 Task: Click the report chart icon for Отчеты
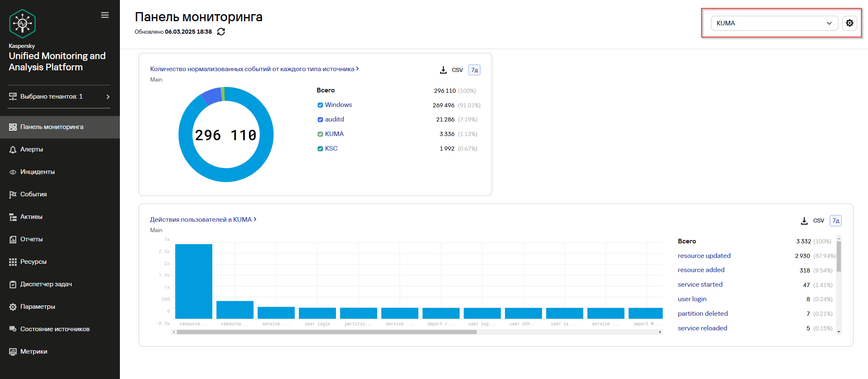click(x=13, y=239)
